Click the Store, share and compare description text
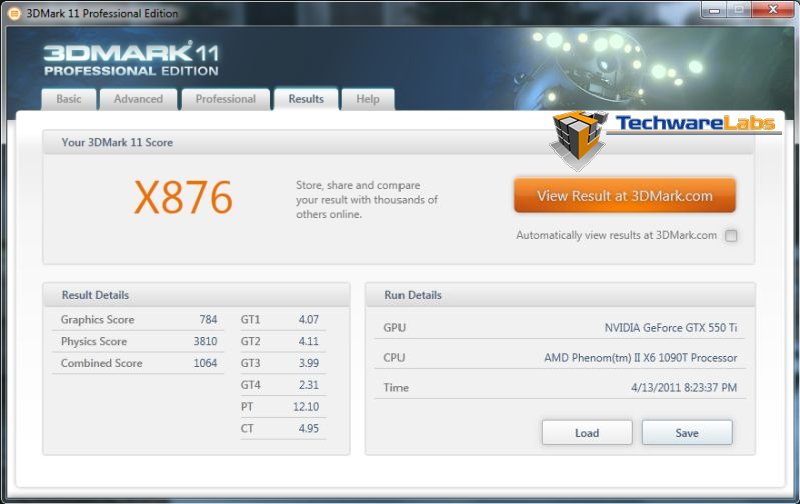This screenshot has width=800, height=504. click(367, 199)
